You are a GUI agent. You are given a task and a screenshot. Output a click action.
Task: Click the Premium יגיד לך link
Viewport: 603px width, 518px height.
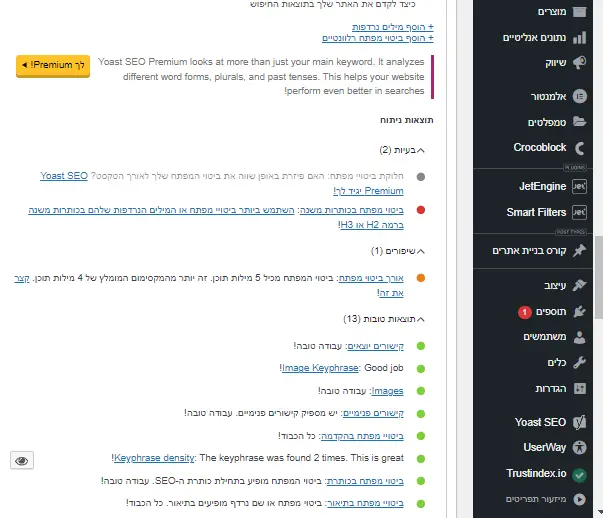tap(368, 191)
